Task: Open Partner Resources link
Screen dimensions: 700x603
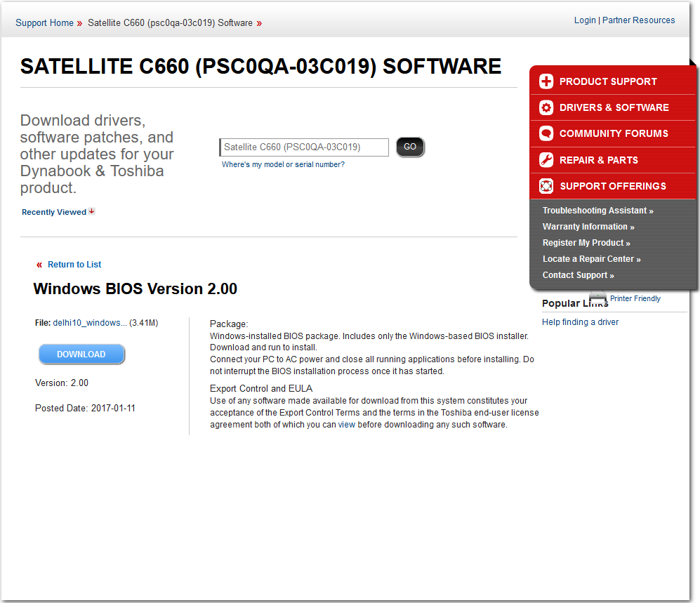Action: pos(638,20)
